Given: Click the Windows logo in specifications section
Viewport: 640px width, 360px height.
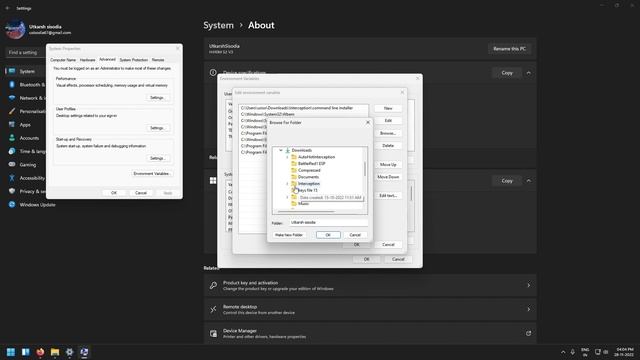Looking at the screenshot, I should [213, 180].
